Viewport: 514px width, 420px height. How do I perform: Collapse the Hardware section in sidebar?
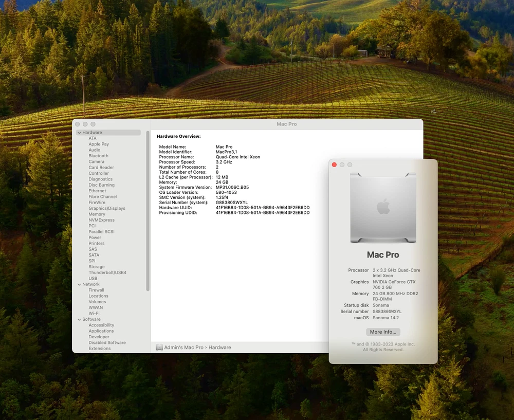click(x=79, y=133)
